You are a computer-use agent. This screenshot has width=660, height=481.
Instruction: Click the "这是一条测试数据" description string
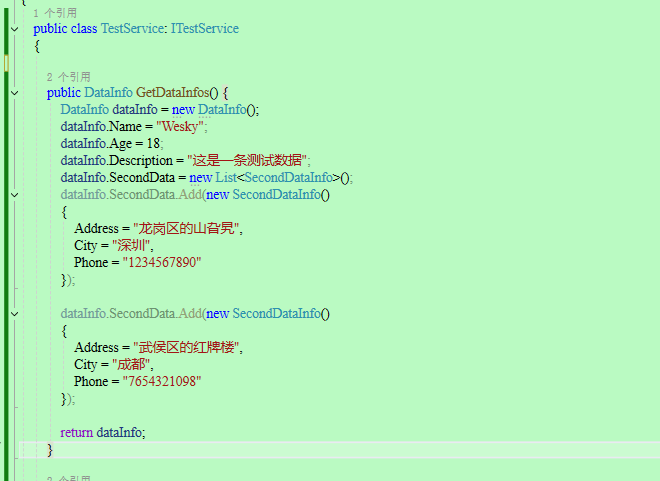(247, 160)
